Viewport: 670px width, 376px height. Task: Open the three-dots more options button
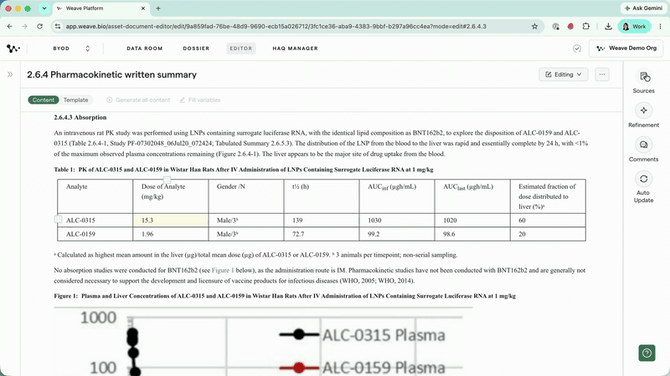(602, 74)
